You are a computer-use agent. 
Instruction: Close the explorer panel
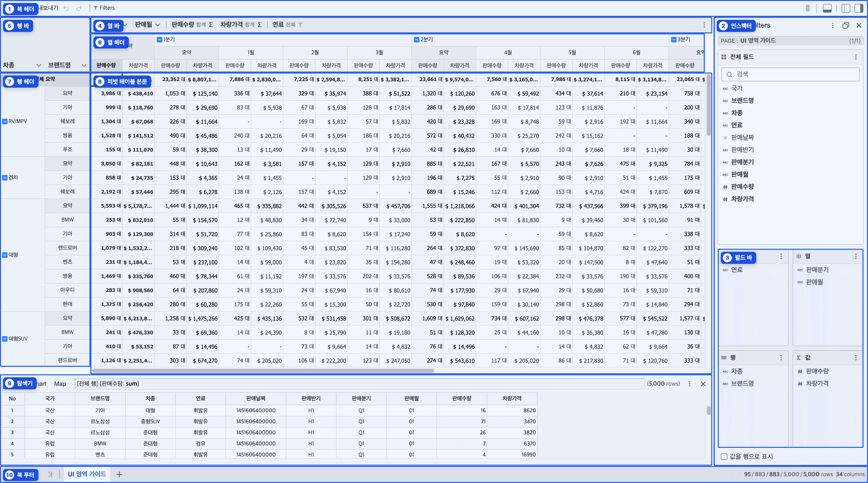point(703,384)
